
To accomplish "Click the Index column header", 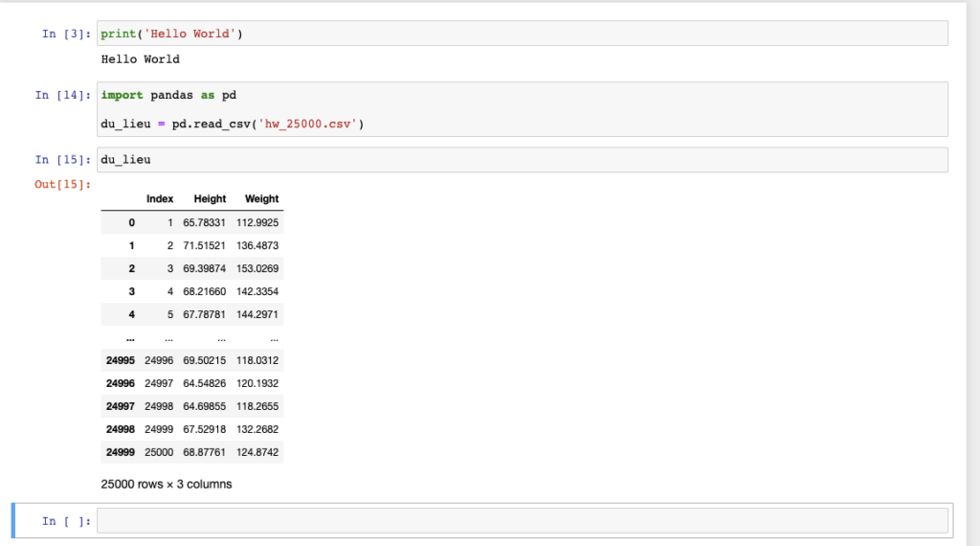I will click(160, 199).
